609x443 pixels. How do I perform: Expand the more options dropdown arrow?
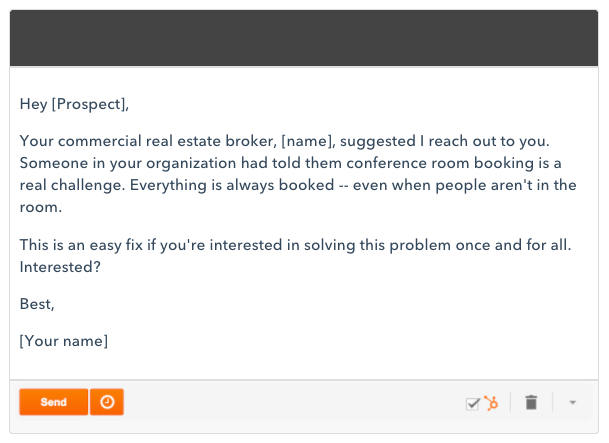pos(572,403)
